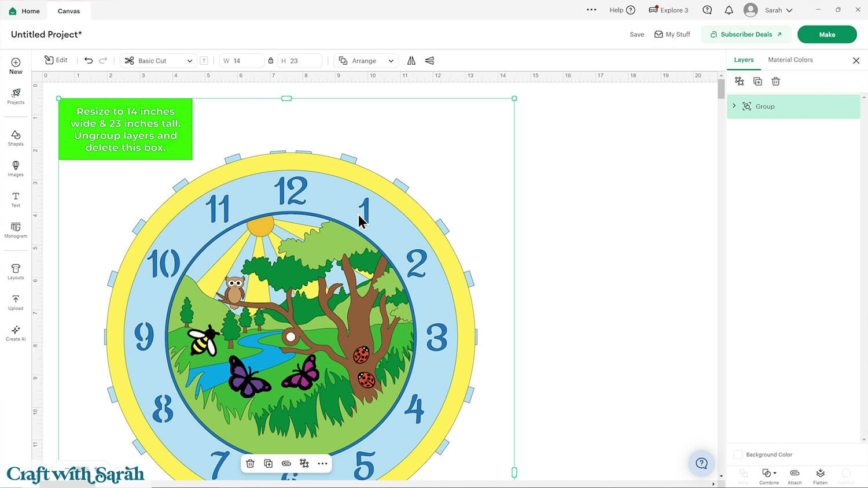Image resolution: width=868 pixels, height=488 pixels.
Task: Duplicate the layer from Layers panel
Action: point(757,82)
